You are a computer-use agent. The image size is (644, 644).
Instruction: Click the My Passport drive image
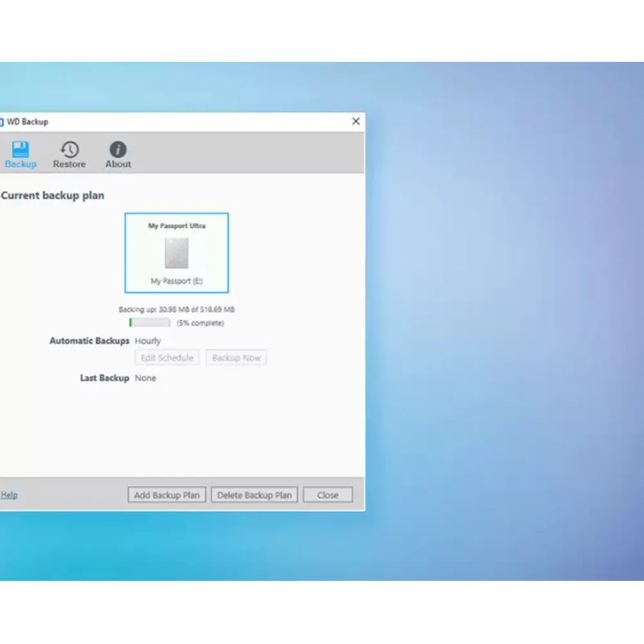(x=176, y=253)
